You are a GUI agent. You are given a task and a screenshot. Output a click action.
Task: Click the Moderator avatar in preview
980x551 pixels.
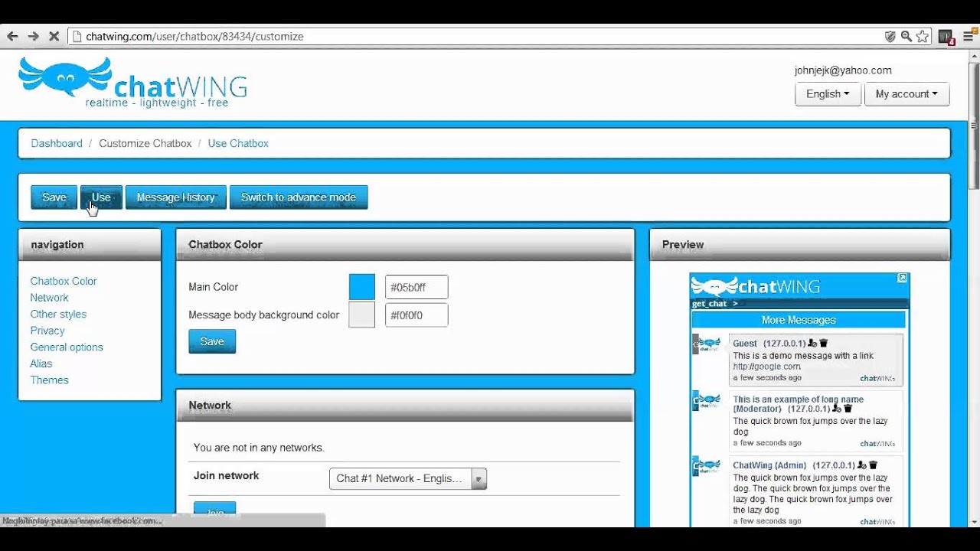tap(707, 400)
